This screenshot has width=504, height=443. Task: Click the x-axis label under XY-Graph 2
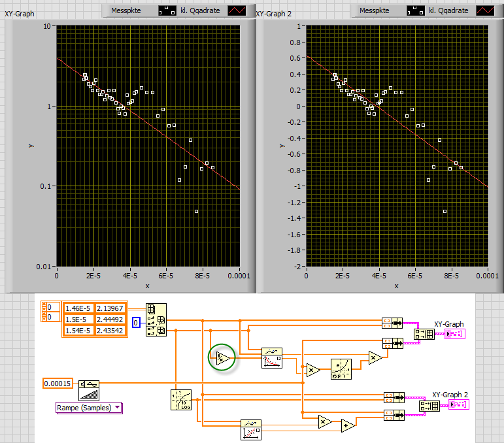[x=396, y=286]
